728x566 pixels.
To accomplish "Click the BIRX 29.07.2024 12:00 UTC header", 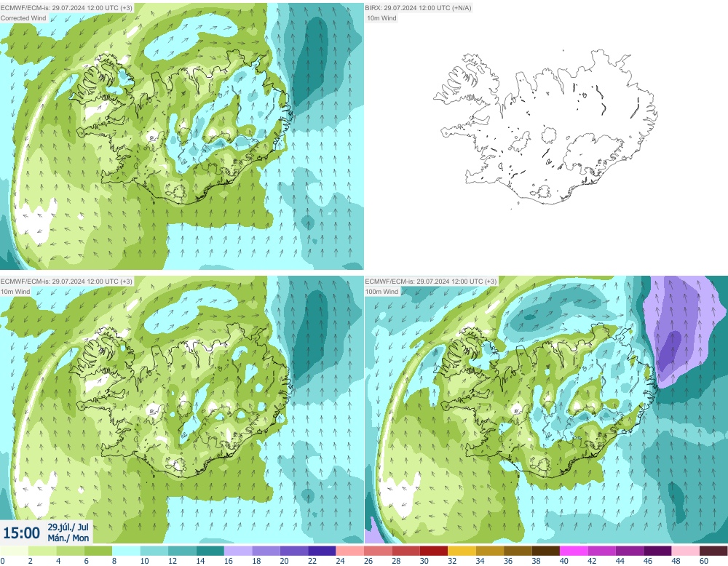I will (x=418, y=8).
